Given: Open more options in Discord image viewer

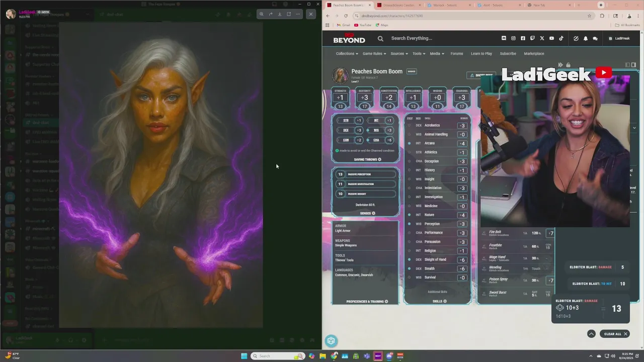Looking at the screenshot, I should point(298,14).
